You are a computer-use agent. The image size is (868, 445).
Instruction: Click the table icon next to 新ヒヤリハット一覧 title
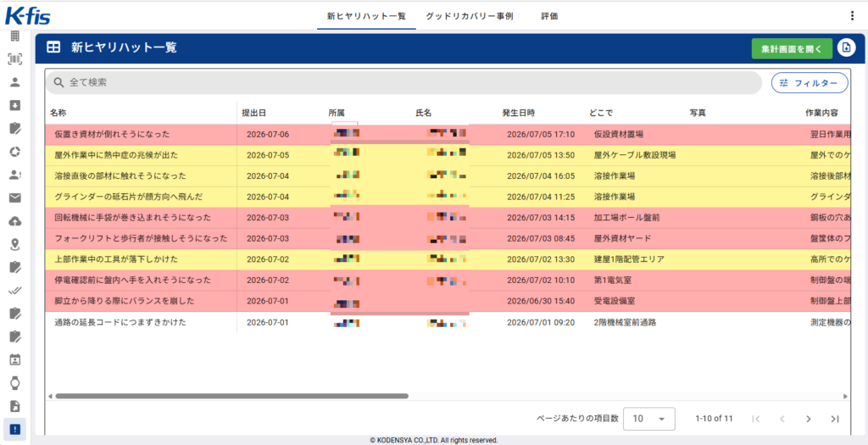click(x=53, y=47)
